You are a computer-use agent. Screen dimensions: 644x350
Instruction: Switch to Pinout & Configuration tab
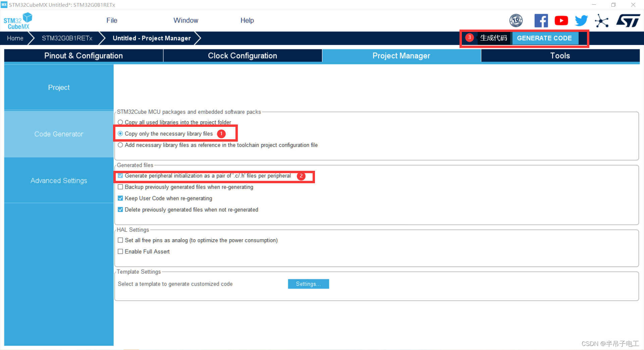(x=84, y=56)
